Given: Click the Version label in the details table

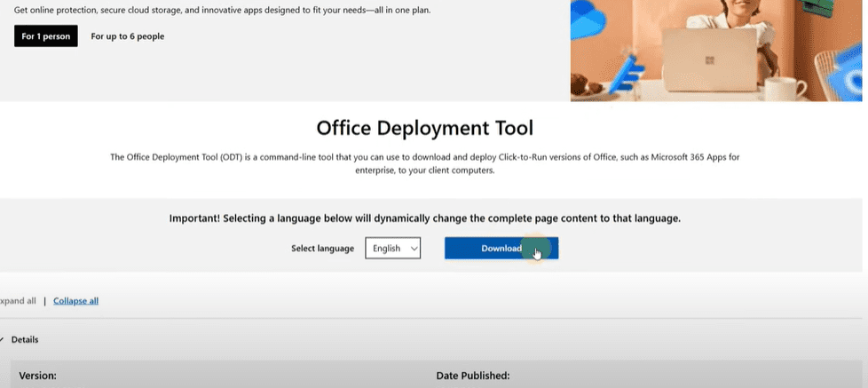Looking at the screenshot, I should point(37,376).
